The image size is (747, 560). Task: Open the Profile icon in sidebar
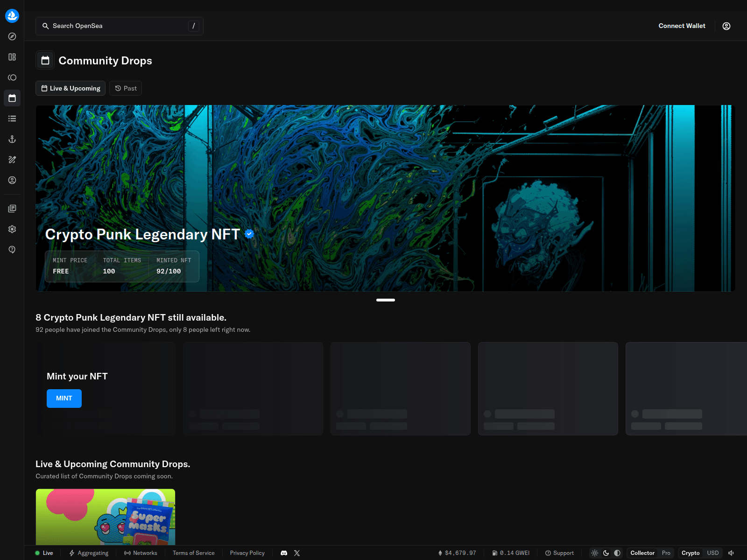coord(12,180)
